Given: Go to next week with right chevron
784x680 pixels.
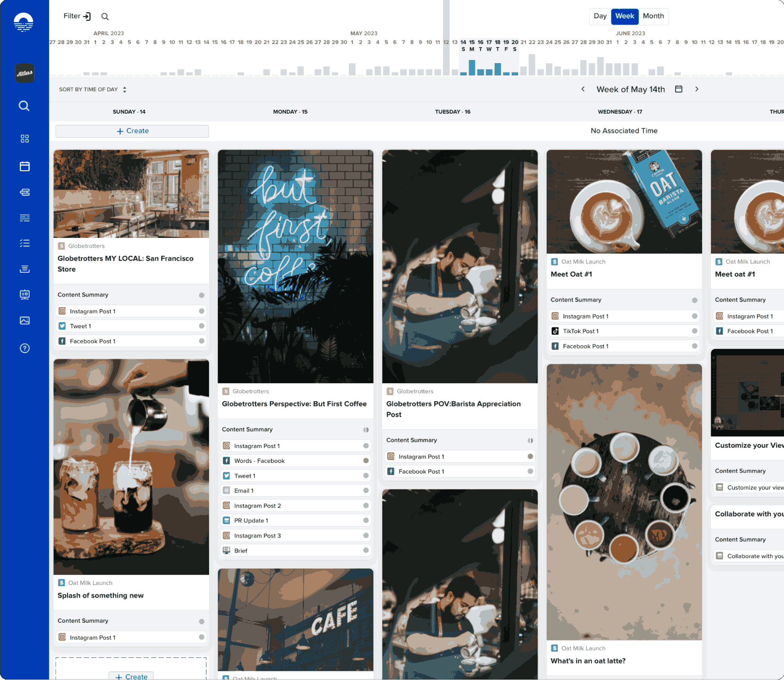Looking at the screenshot, I should click(x=697, y=89).
